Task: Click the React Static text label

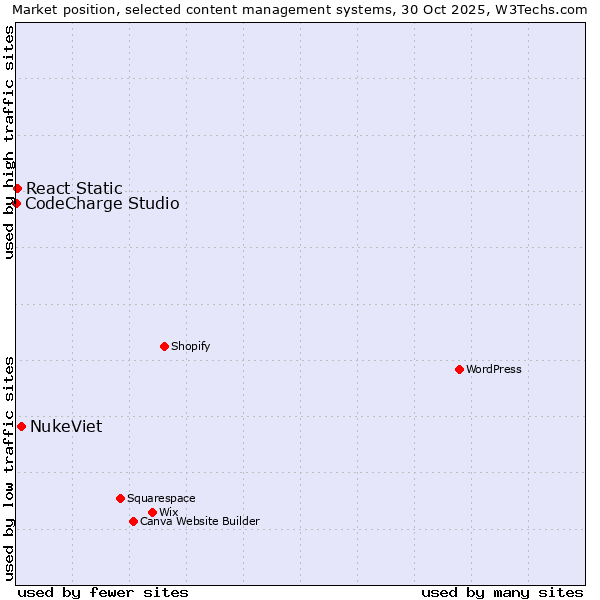Action: point(74,188)
